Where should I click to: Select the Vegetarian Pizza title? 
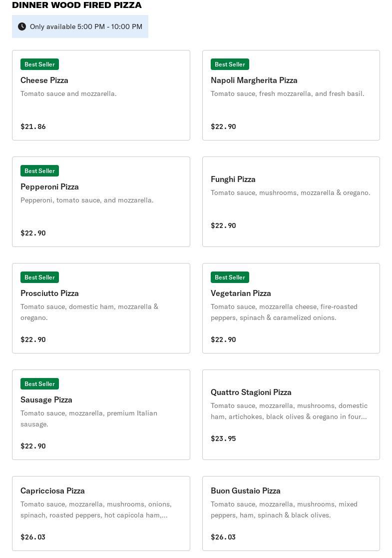click(241, 293)
